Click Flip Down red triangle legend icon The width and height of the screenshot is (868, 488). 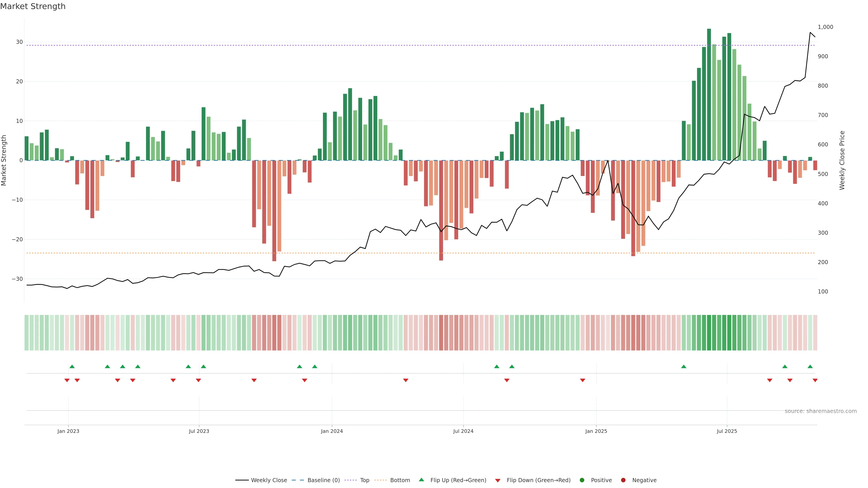tap(498, 481)
